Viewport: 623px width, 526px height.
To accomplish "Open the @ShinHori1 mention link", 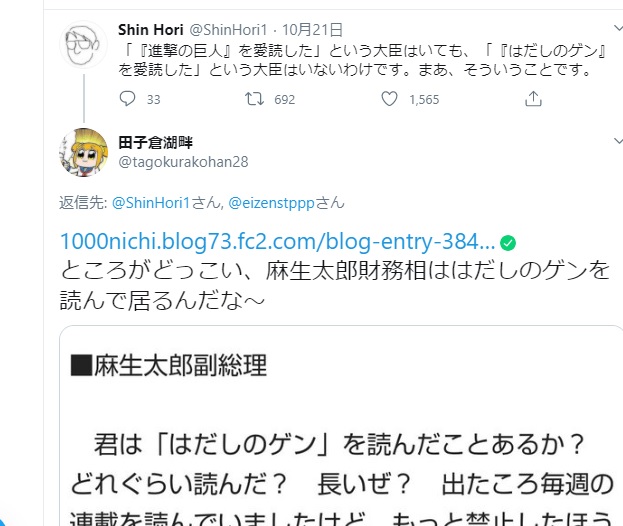I will pyautogui.click(x=151, y=203).
